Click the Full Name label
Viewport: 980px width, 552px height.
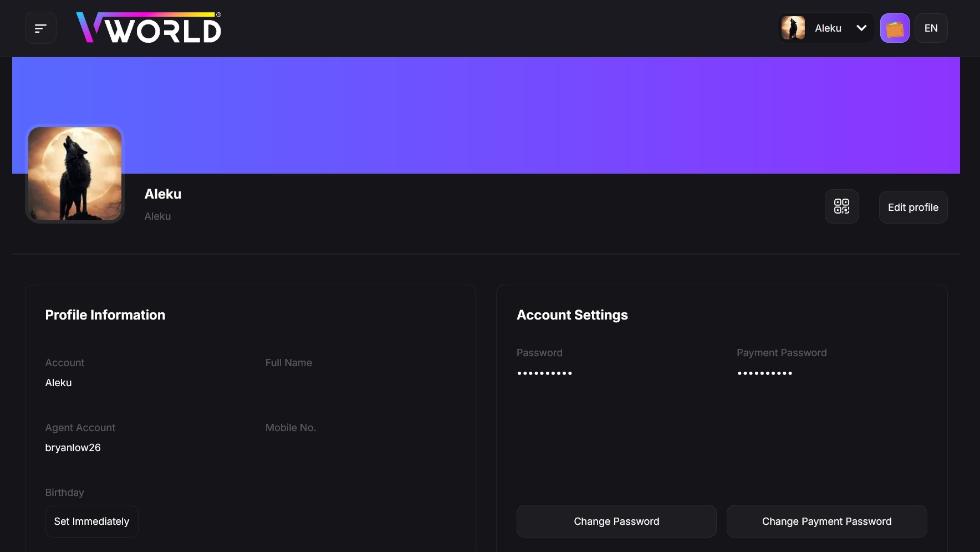click(x=289, y=363)
